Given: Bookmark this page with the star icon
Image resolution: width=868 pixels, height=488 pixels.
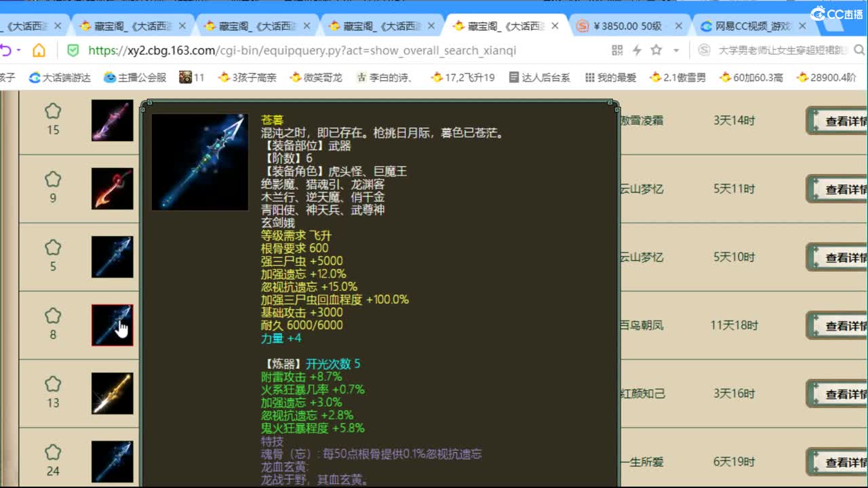Looking at the screenshot, I should point(656,50).
